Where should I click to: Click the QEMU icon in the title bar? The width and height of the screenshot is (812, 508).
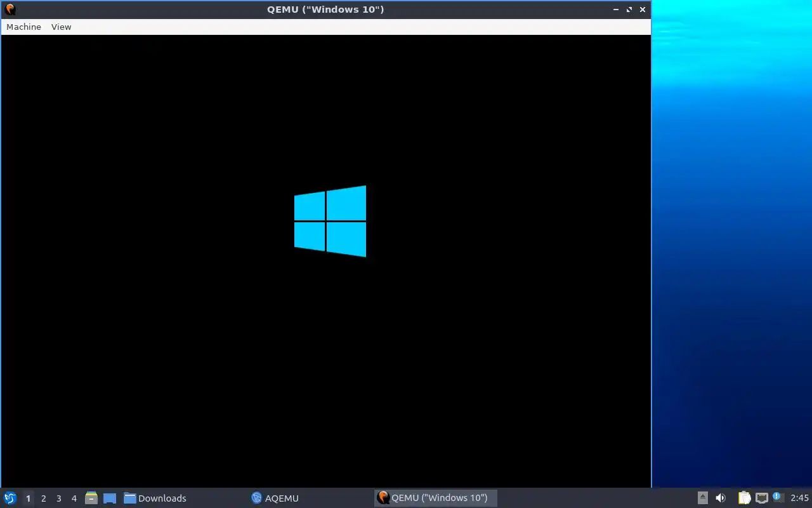tap(10, 10)
